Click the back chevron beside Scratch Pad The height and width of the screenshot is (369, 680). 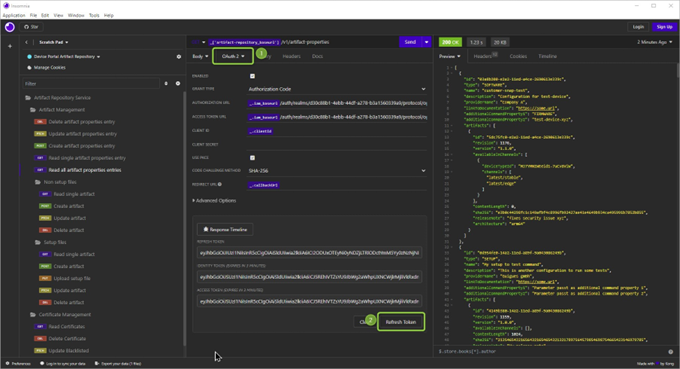pos(26,42)
